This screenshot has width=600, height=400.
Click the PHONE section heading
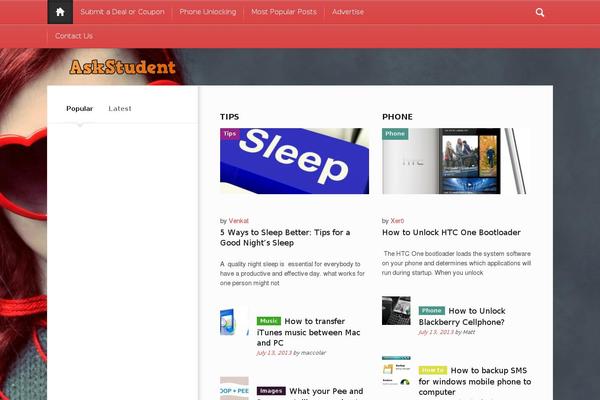(x=397, y=117)
